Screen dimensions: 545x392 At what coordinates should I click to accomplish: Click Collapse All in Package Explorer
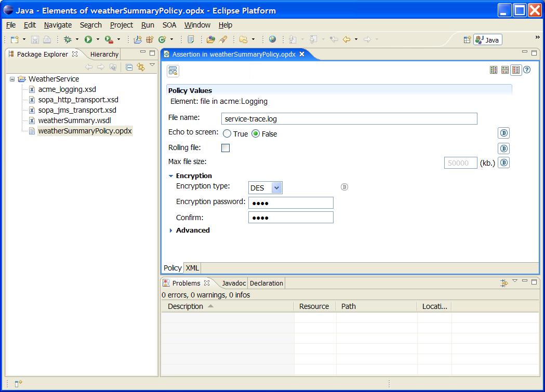coord(129,67)
